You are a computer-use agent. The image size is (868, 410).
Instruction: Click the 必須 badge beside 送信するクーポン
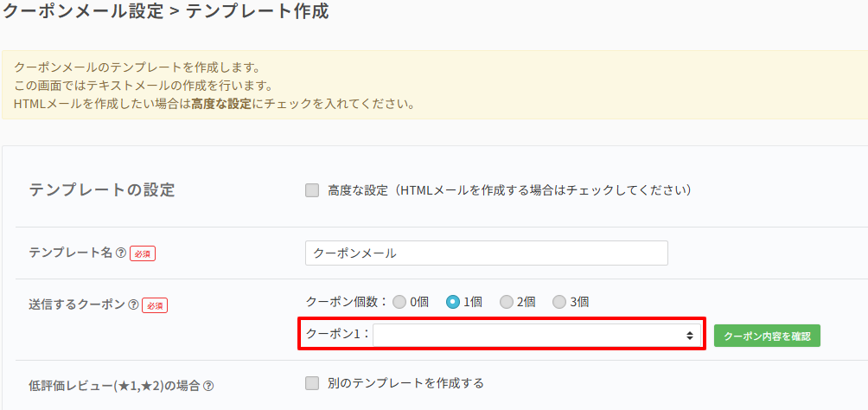pos(154,305)
